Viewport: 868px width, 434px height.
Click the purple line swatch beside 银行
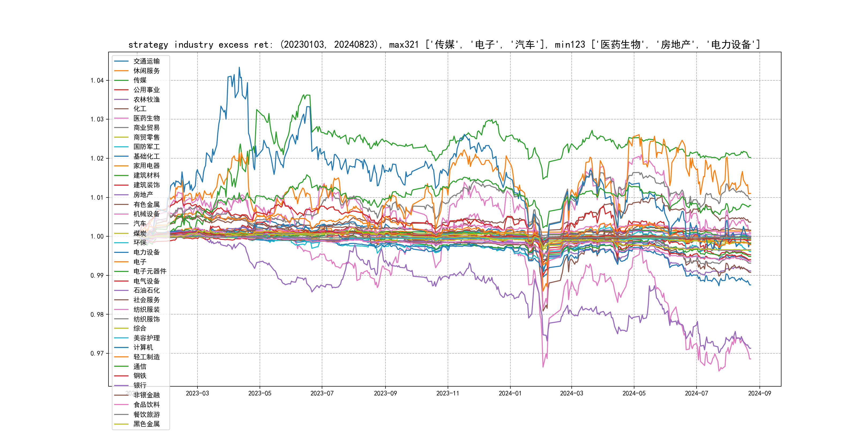coord(121,386)
